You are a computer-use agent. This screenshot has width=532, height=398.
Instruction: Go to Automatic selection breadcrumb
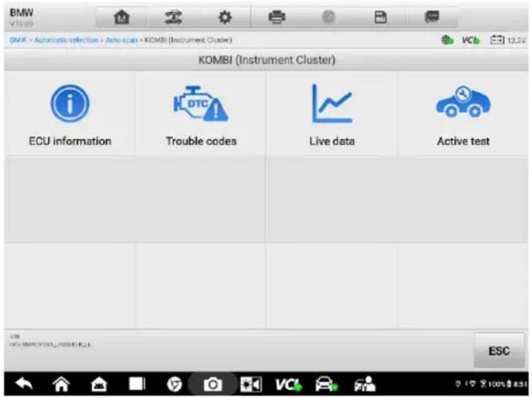66,40
